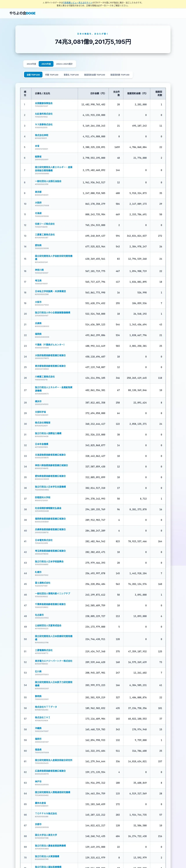Open the 北海道 entry in rank 11
Viewport: 186px width, 868px height.
38,213
